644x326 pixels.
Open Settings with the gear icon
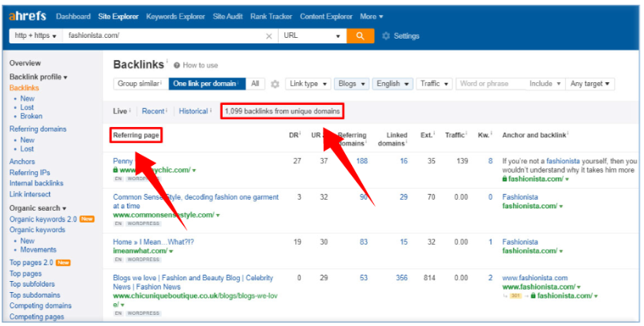(386, 36)
